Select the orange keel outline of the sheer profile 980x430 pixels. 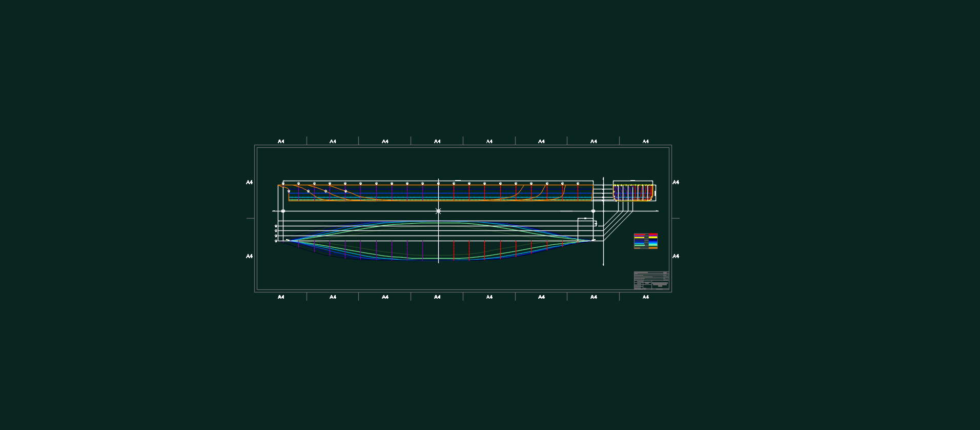click(436, 193)
